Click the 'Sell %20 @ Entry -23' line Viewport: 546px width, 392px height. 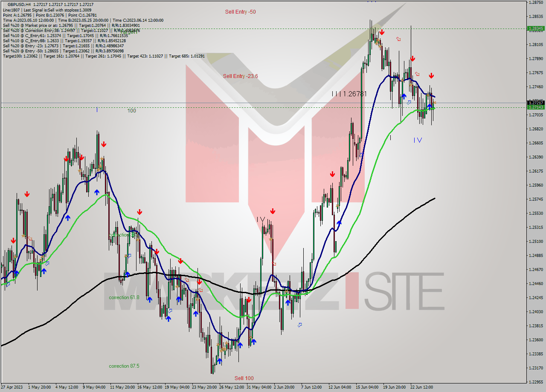(x=63, y=46)
